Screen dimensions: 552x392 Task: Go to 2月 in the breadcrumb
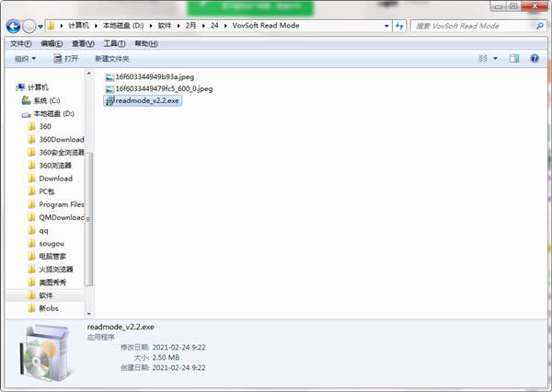[x=190, y=26]
